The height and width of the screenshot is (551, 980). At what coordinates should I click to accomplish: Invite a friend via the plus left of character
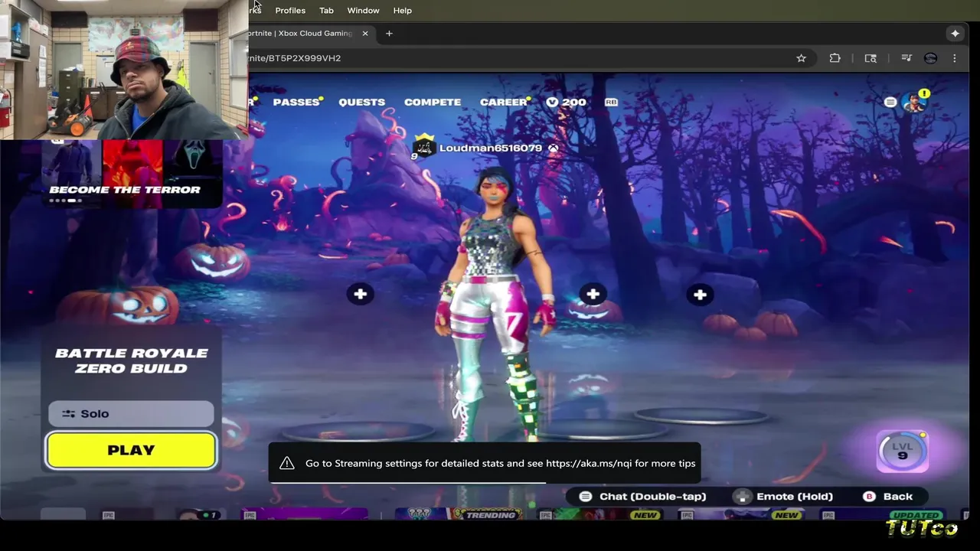click(x=361, y=294)
